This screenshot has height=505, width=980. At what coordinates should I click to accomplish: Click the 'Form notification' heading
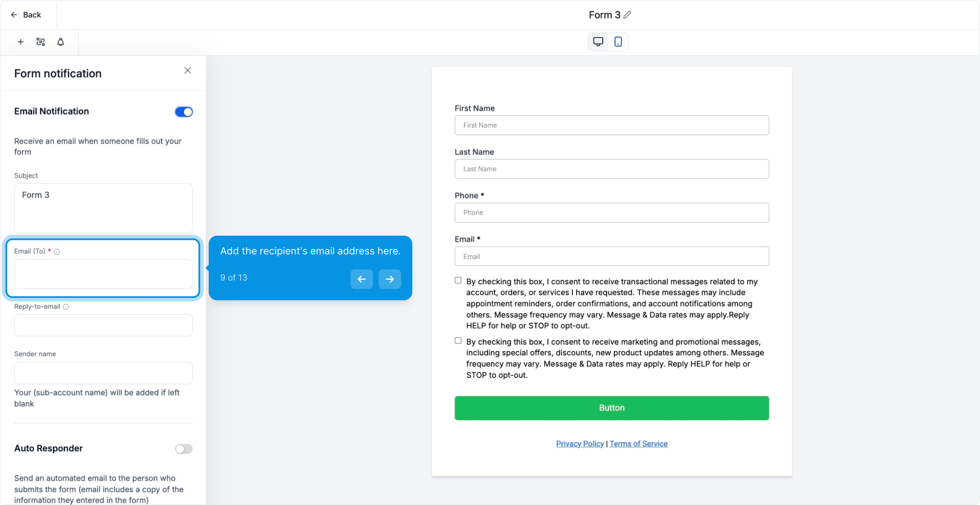coord(58,73)
